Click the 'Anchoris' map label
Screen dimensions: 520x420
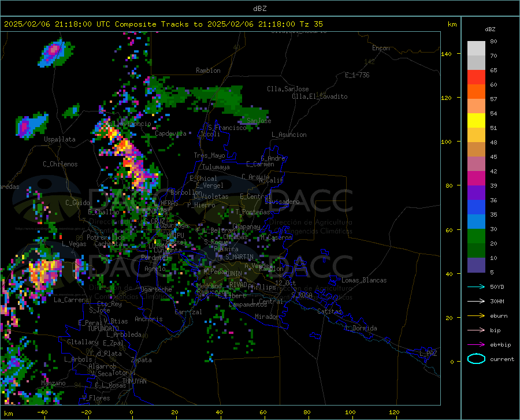point(148,319)
